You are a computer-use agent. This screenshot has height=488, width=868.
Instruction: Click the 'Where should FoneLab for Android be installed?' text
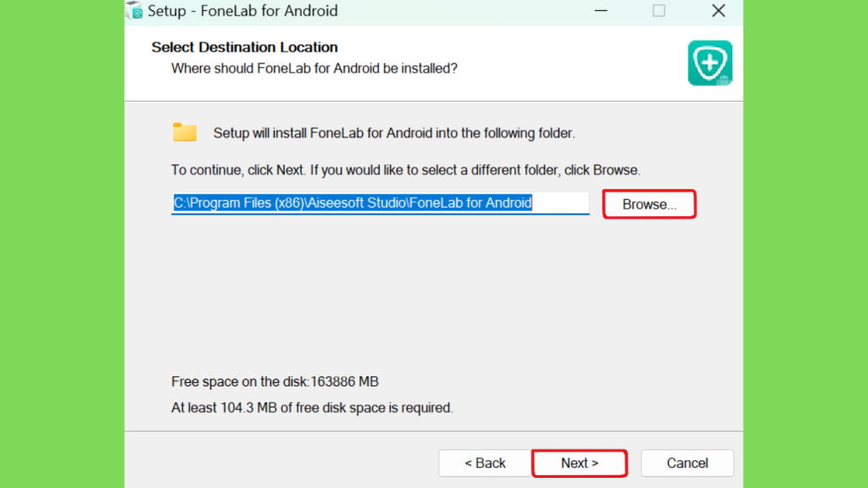(314, 69)
